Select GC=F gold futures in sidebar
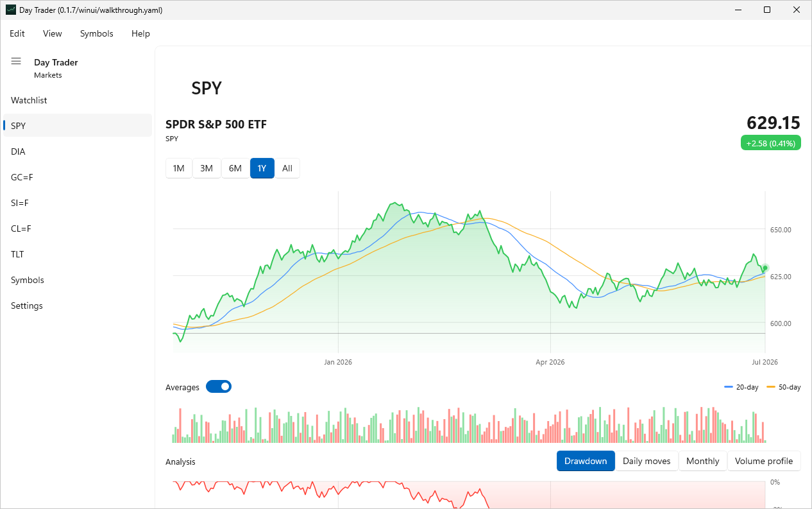The height and width of the screenshot is (509, 812). point(78,177)
